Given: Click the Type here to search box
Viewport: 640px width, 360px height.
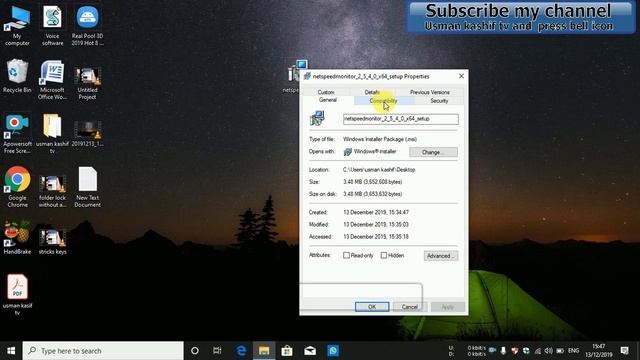Looking at the screenshot, I should point(103,351).
